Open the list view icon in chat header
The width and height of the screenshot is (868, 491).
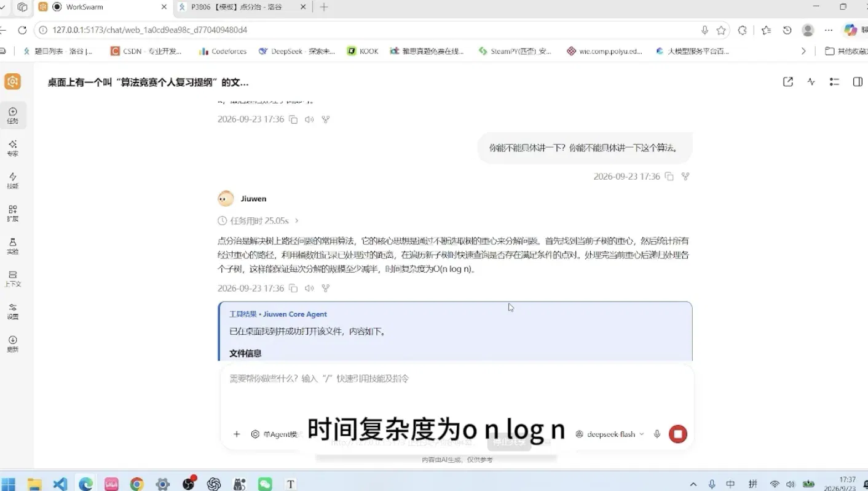coord(834,82)
